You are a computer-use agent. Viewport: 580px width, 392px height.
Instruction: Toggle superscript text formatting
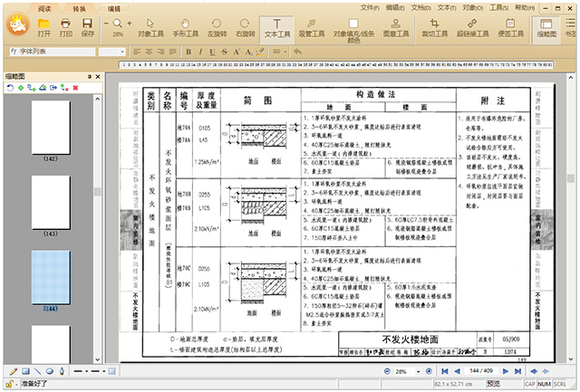(237, 52)
